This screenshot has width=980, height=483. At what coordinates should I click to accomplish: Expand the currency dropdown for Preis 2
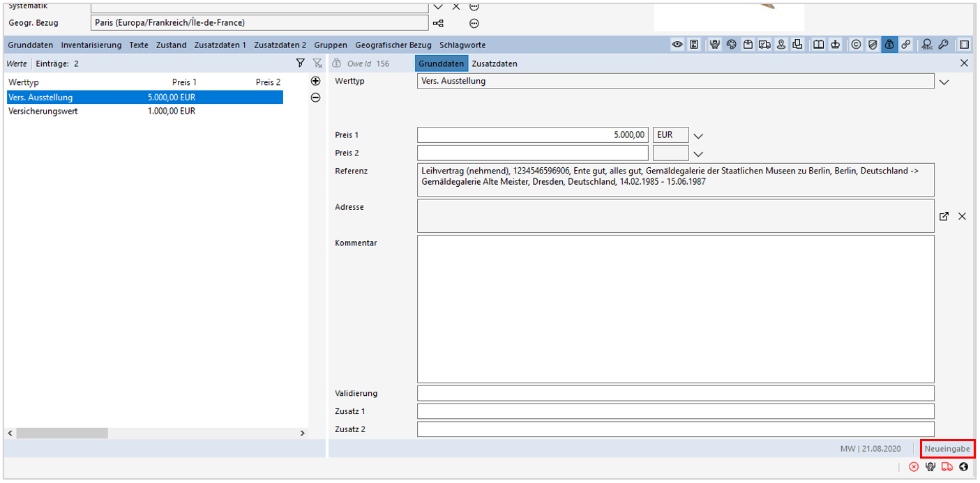tap(698, 153)
